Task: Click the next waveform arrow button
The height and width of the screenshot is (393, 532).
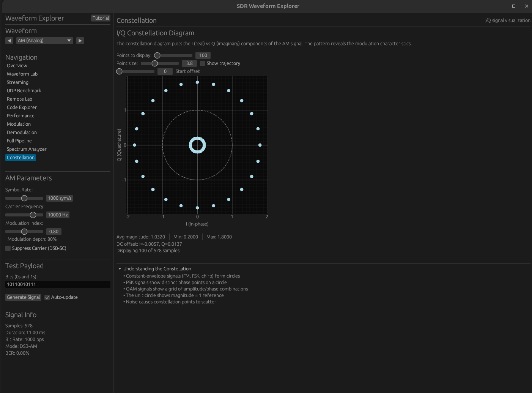Action: [x=80, y=41]
